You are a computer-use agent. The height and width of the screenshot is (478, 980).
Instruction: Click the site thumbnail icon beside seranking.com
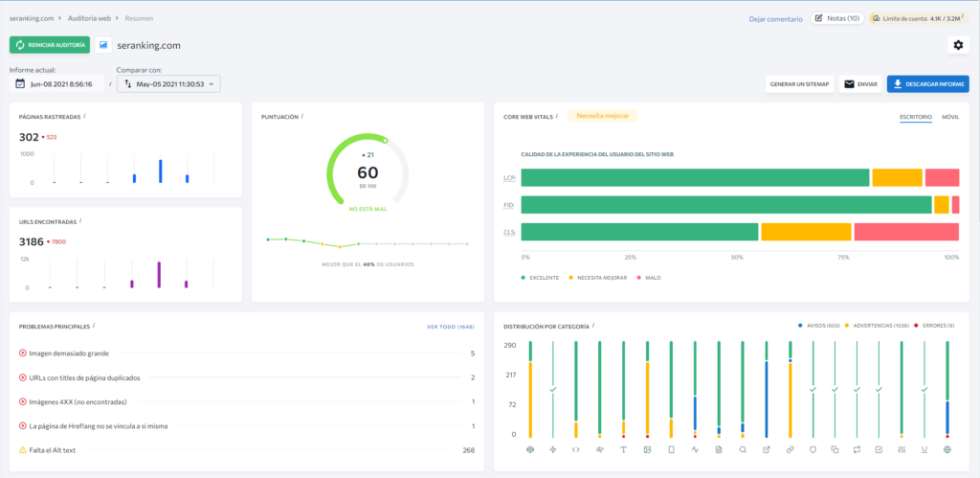103,45
